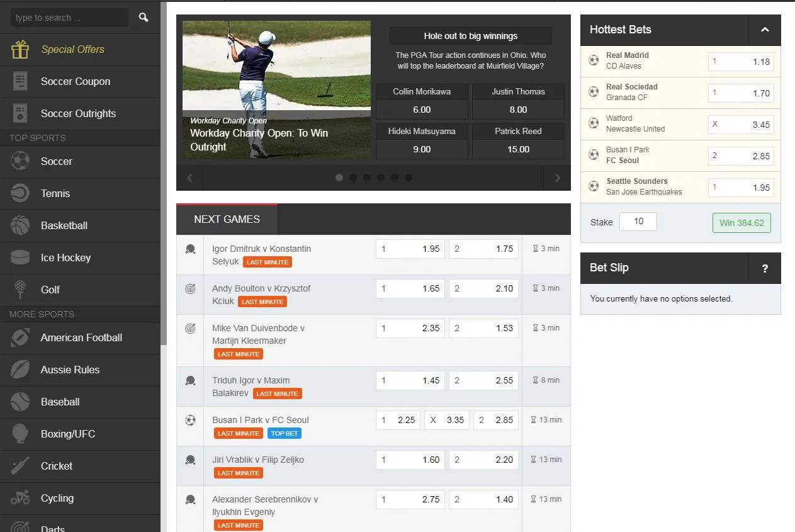Viewport: 795px width, 532px height.
Task: Click soccer icon beside Watford bet
Action: pyautogui.click(x=594, y=123)
